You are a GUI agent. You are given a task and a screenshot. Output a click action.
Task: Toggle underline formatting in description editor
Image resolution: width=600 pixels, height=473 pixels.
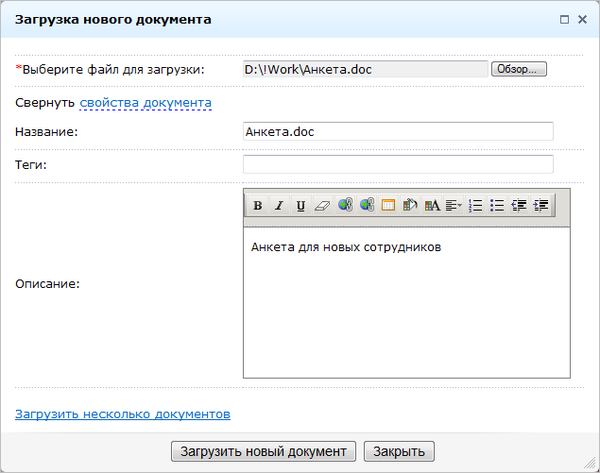[x=300, y=205]
